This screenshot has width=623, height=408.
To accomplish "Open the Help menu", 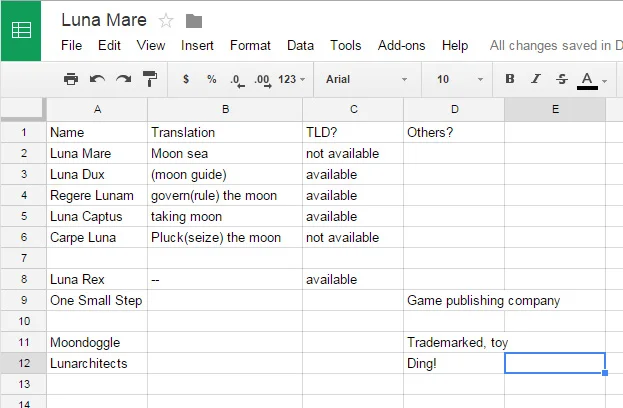I will [x=455, y=45].
